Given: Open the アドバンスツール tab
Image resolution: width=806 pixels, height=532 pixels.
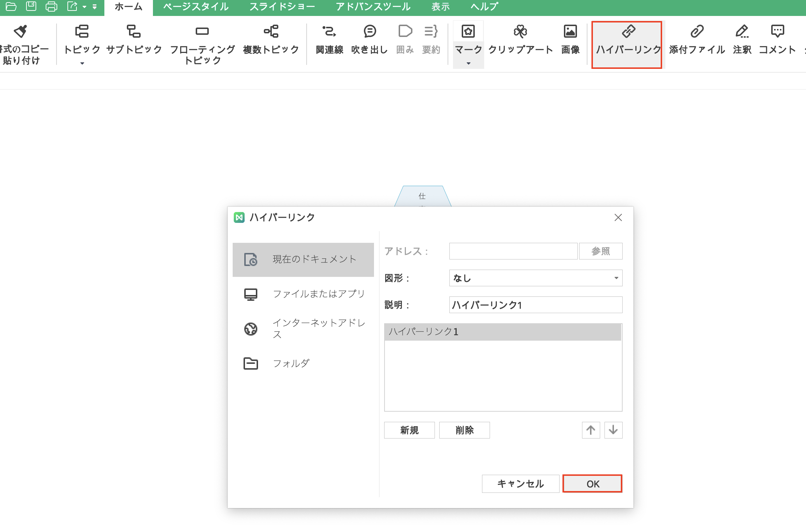Looking at the screenshot, I should pyautogui.click(x=373, y=7).
